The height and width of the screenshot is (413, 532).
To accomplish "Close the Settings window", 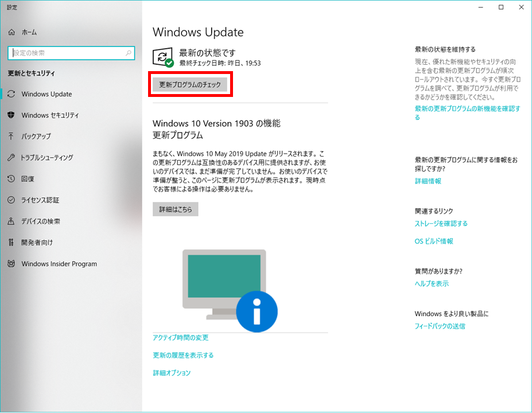I will point(522,7).
